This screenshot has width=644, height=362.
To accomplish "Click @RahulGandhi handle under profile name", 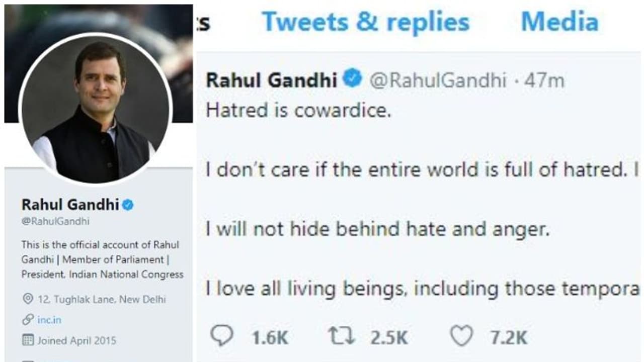I will click(55, 221).
